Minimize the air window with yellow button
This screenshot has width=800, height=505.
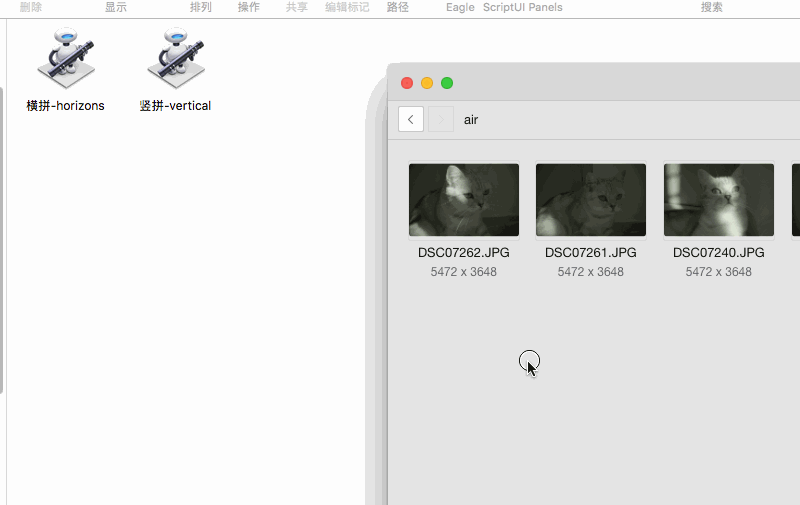click(427, 83)
